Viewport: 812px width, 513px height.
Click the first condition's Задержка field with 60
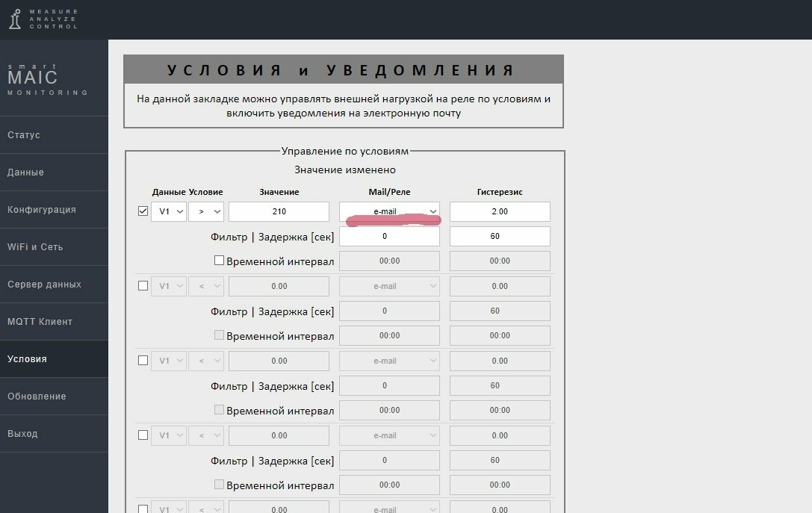tap(500, 236)
